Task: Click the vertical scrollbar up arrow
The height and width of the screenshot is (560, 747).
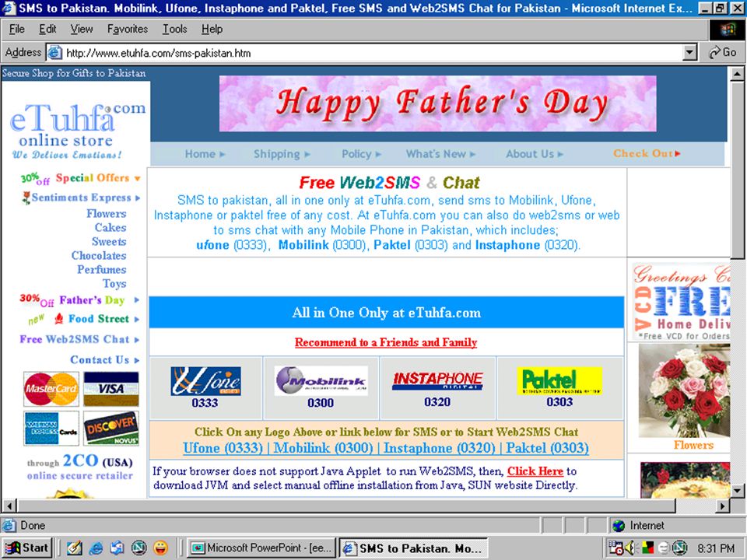Action: [737, 74]
